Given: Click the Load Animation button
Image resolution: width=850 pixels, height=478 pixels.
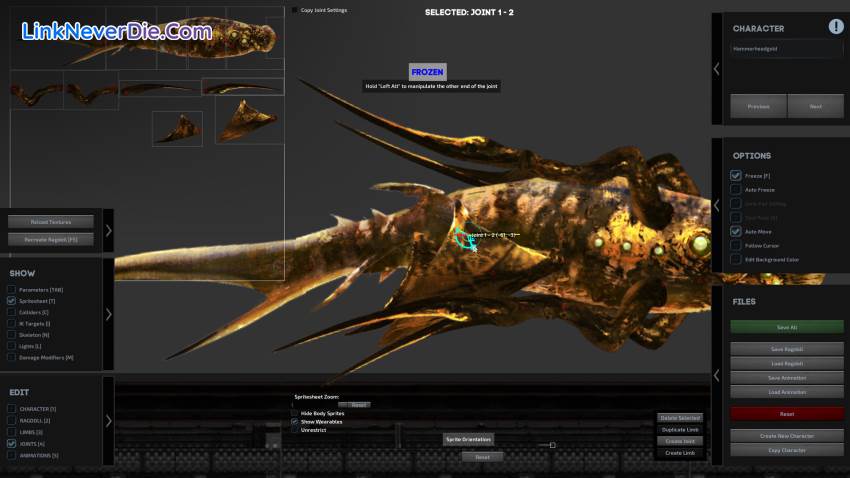Looking at the screenshot, I should [787, 392].
